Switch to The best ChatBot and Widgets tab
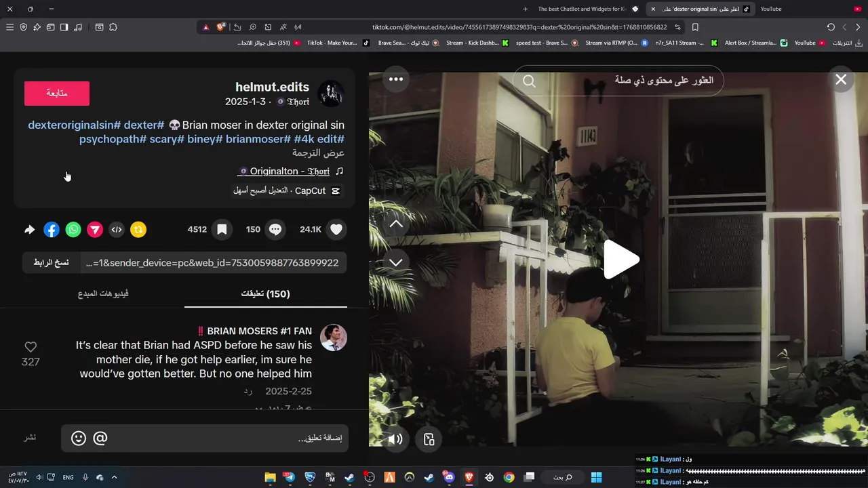 587,9
